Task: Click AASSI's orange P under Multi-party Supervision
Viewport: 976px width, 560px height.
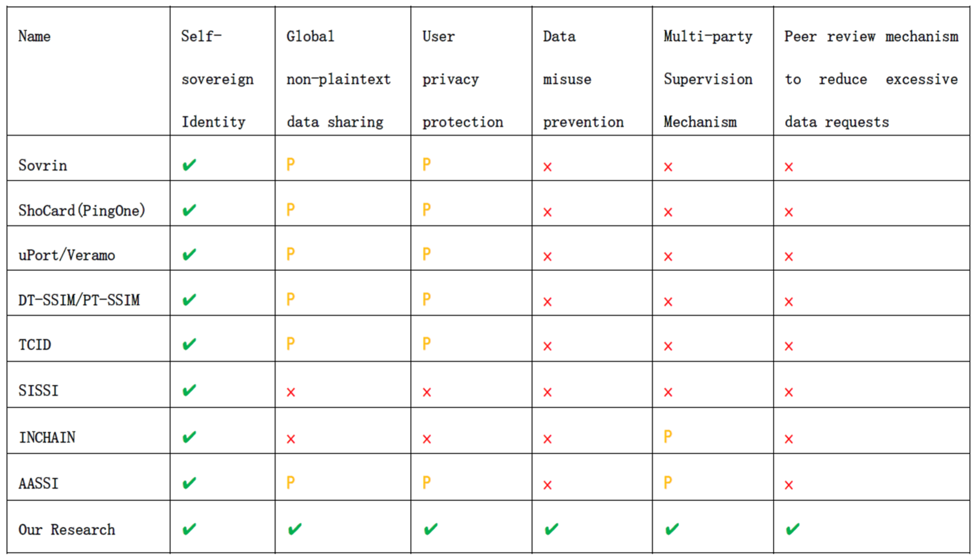Action: coord(668,482)
